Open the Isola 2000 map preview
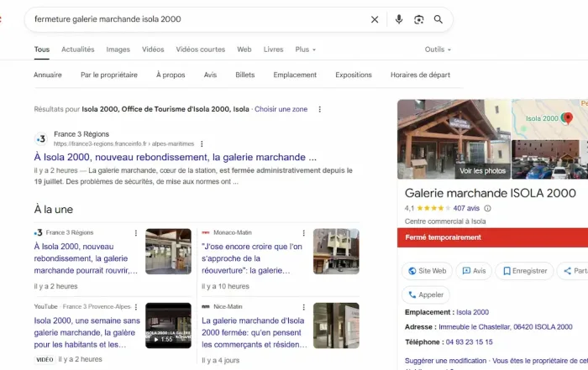Image resolution: width=588 pixels, height=370 pixels. tap(549, 119)
